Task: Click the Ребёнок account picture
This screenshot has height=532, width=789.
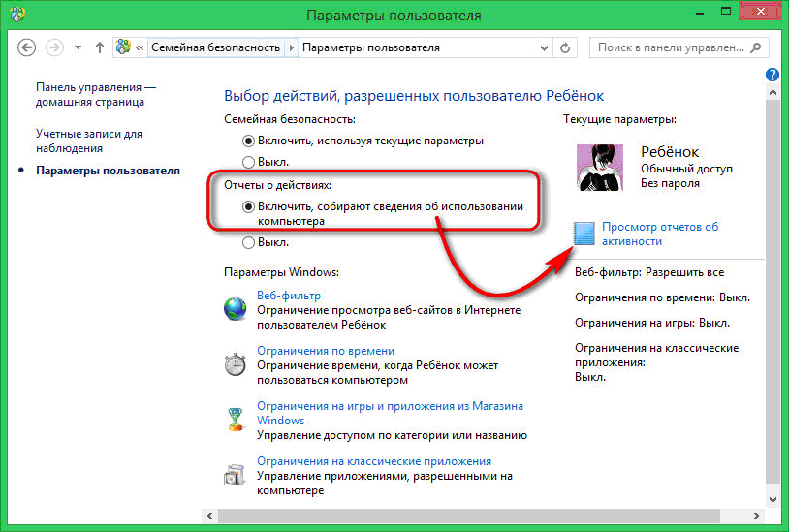Action: (600, 168)
